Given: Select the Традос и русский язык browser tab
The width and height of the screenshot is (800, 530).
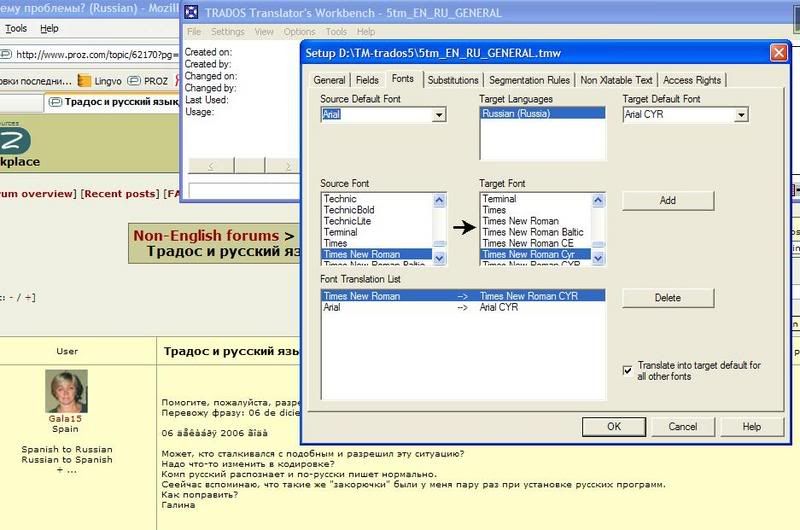Looking at the screenshot, I should tap(113, 102).
